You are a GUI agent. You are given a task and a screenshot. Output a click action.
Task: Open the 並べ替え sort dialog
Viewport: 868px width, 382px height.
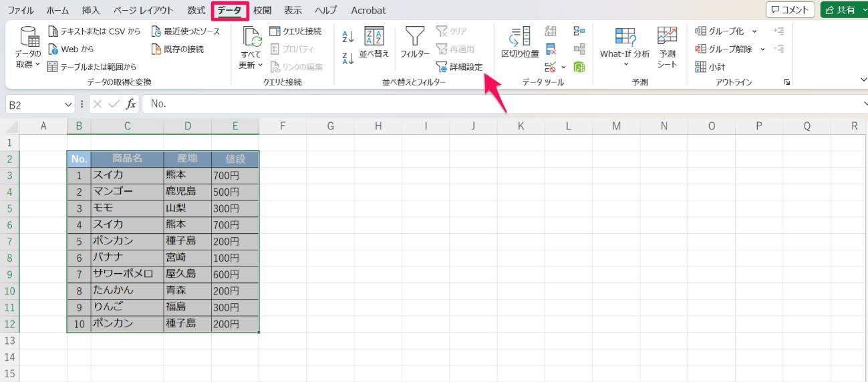[374, 43]
